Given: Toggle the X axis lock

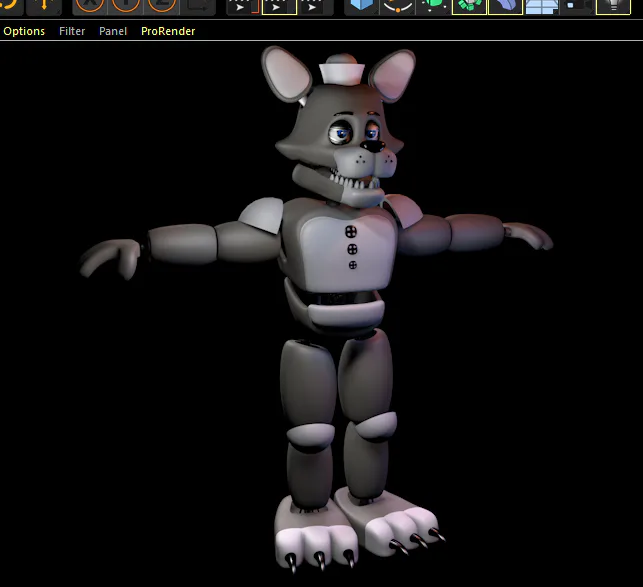Looking at the screenshot, I should click(90, 6).
